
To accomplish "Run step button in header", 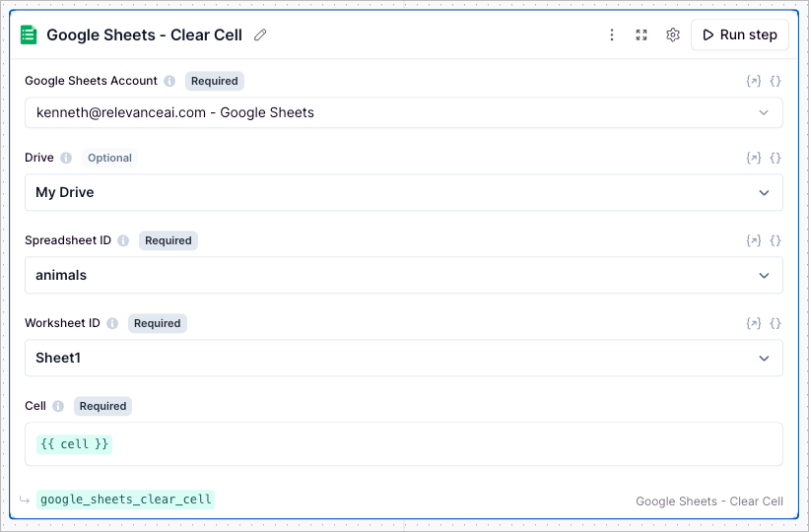I will [x=740, y=34].
